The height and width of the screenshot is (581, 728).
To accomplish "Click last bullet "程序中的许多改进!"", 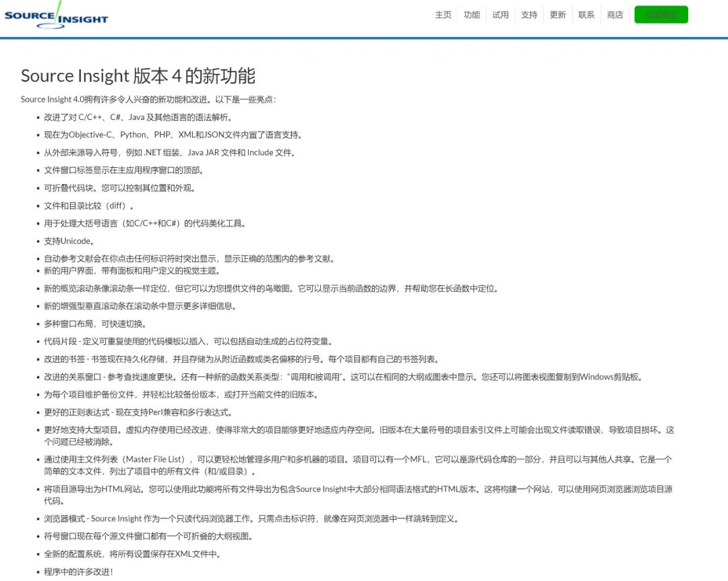I will click(78, 572).
